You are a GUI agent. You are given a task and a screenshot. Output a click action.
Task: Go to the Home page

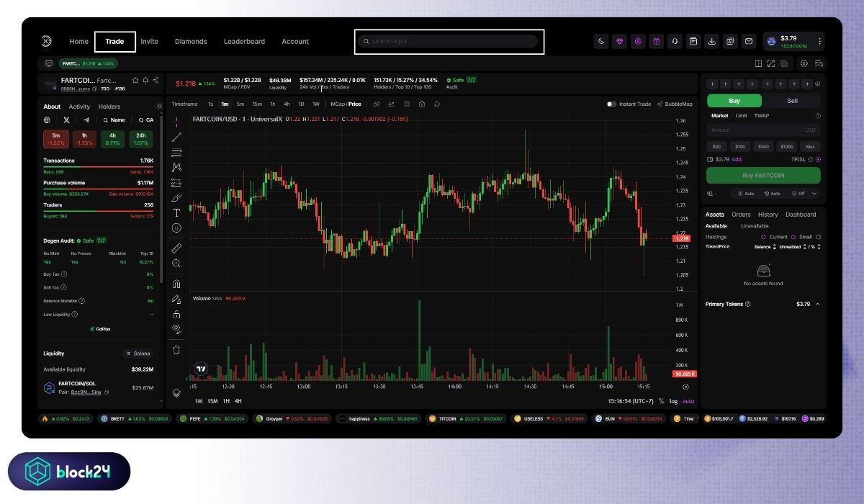pos(78,42)
